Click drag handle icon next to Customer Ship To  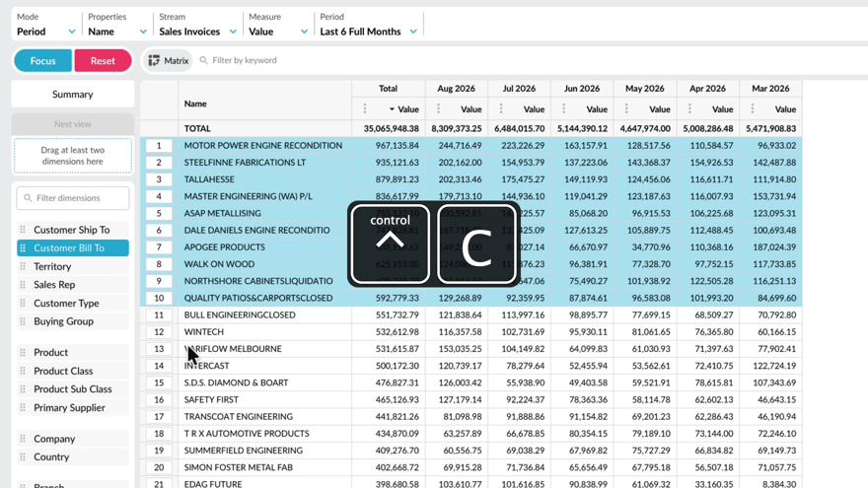23,230
